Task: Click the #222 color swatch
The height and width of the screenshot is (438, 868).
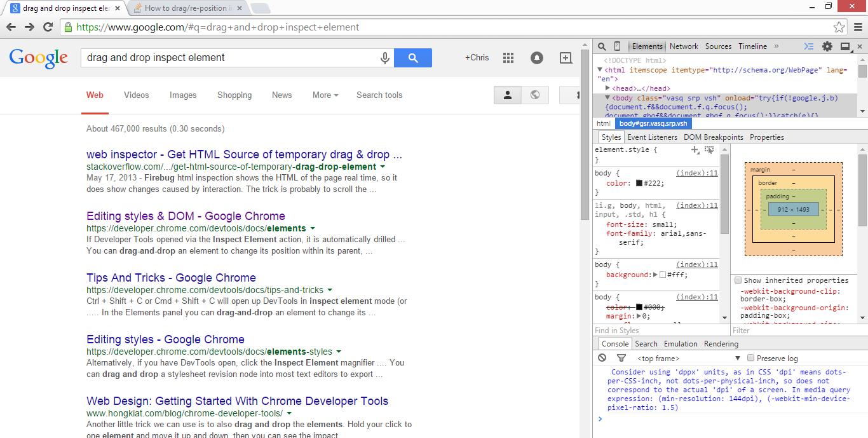Action: tap(639, 183)
